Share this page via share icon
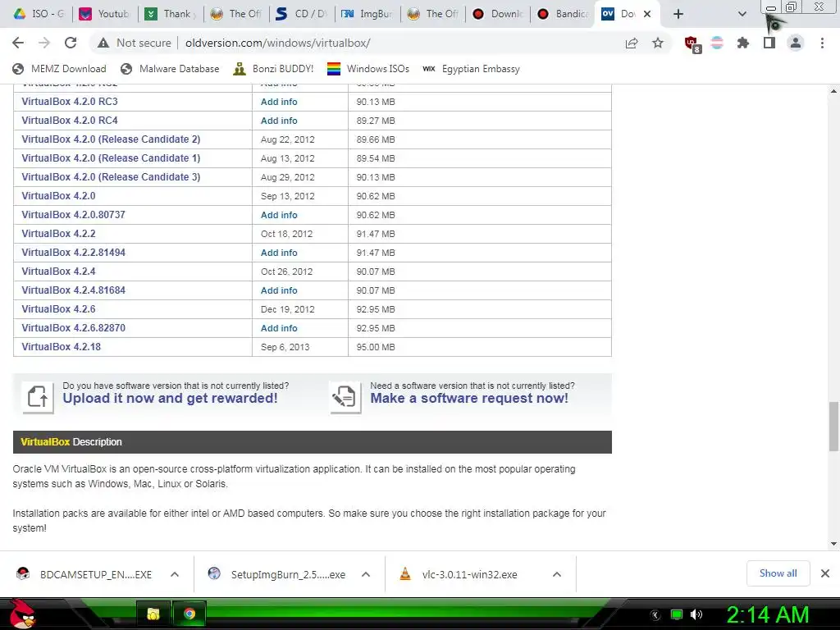This screenshot has height=630, width=840. [x=632, y=43]
